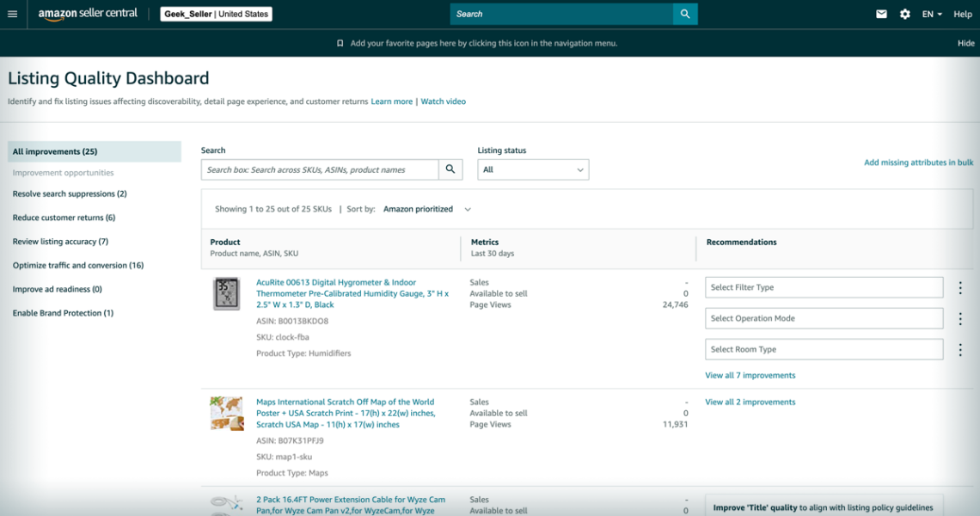Open three-dot menu next to Select Room Type

[x=959, y=349]
